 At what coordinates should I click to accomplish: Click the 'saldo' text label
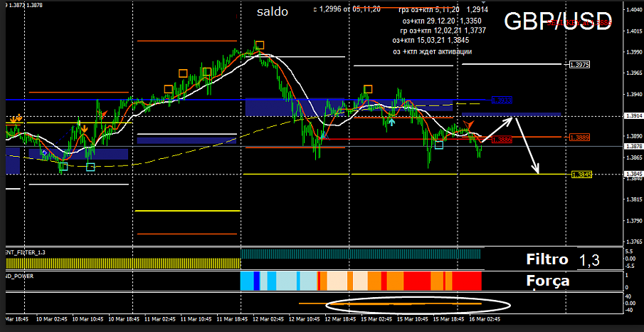tap(273, 12)
